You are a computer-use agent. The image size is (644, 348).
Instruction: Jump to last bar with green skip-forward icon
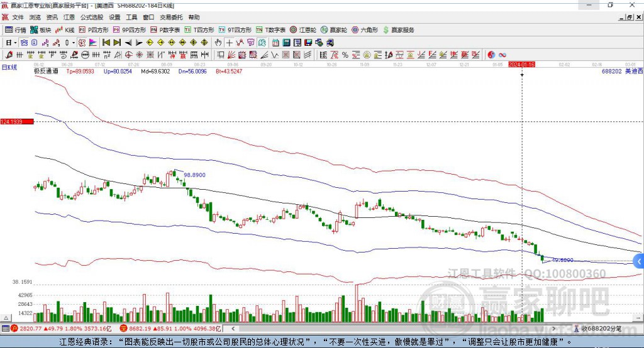pos(117,43)
